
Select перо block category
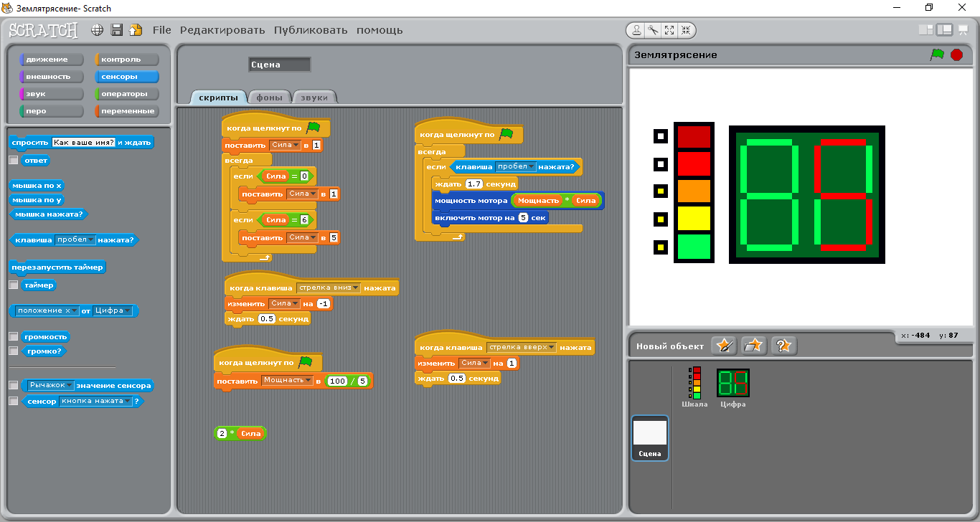pyautogui.click(x=52, y=111)
